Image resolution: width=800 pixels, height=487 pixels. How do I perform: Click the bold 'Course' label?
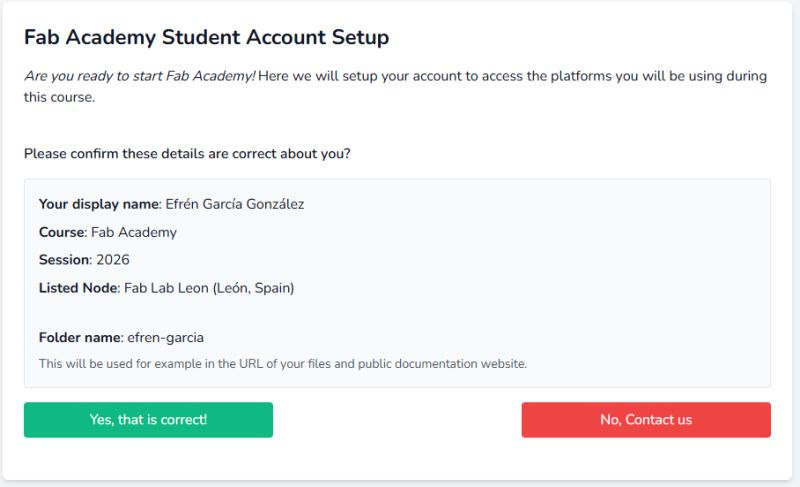coord(61,232)
